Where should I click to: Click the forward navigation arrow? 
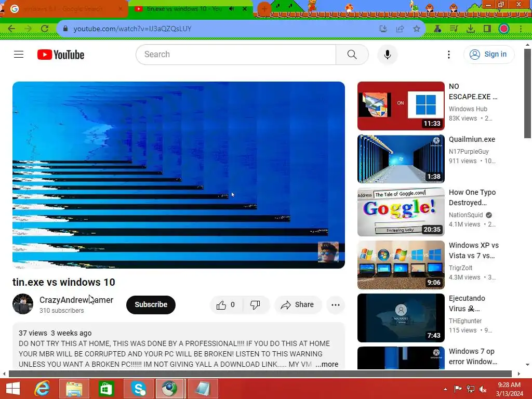click(28, 29)
